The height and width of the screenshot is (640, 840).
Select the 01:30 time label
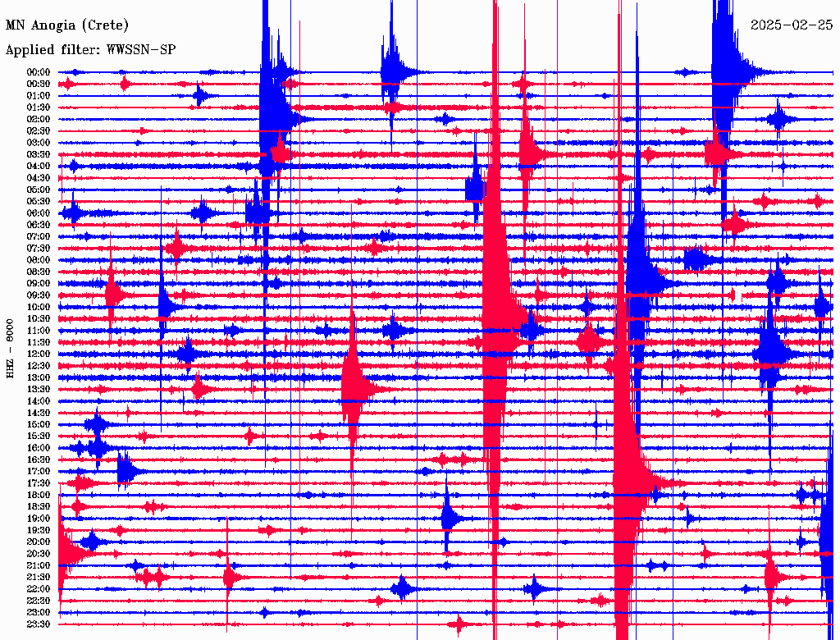coord(38,107)
